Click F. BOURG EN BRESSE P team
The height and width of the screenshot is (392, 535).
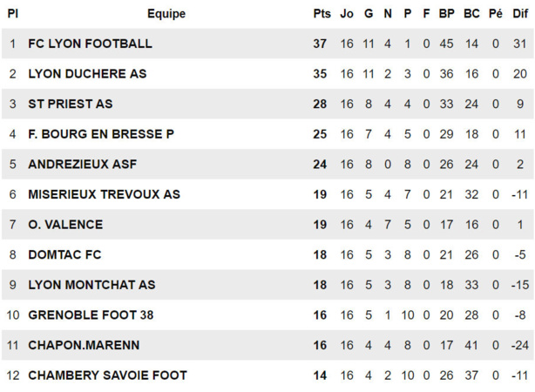click(x=101, y=134)
